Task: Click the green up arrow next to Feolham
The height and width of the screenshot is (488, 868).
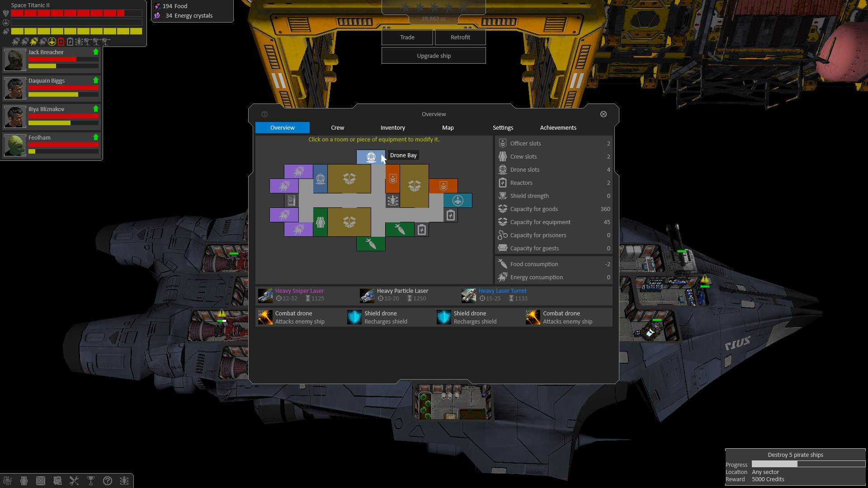Action: click(x=95, y=137)
